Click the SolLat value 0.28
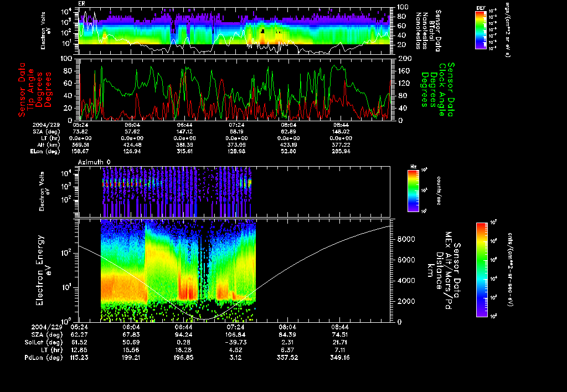The width and height of the screenshot is (567, 392). (183, 343)
